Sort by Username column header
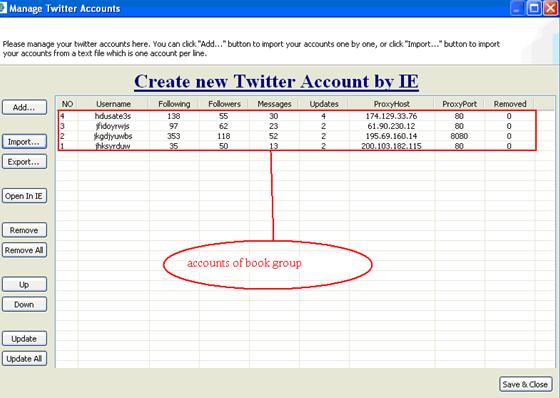560x398 pixels. click(113, 104)
